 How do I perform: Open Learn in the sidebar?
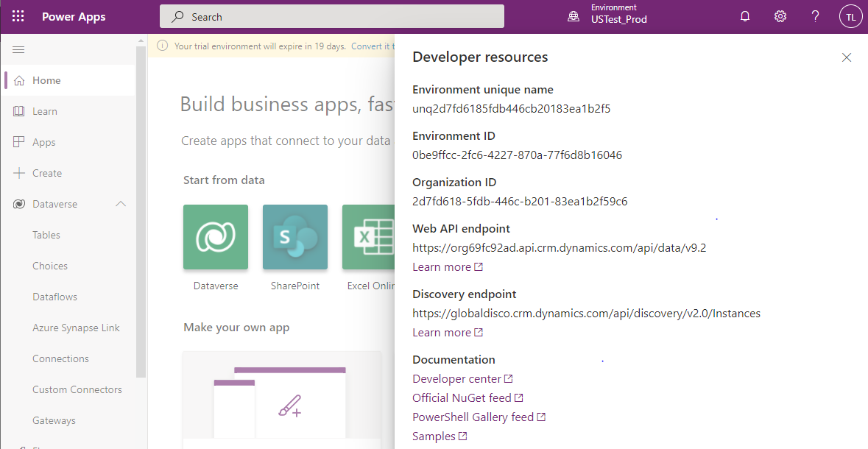pos(68,111)
